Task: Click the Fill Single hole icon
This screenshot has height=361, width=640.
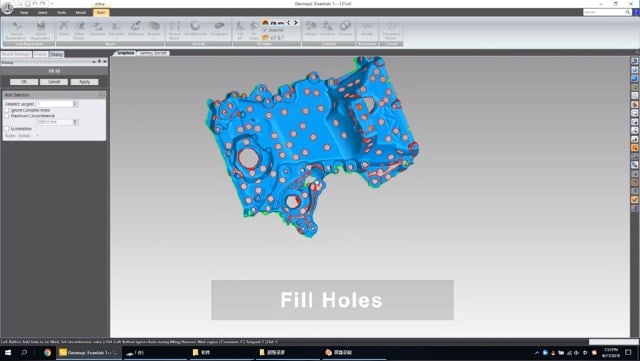Action: tap(254, 30)
